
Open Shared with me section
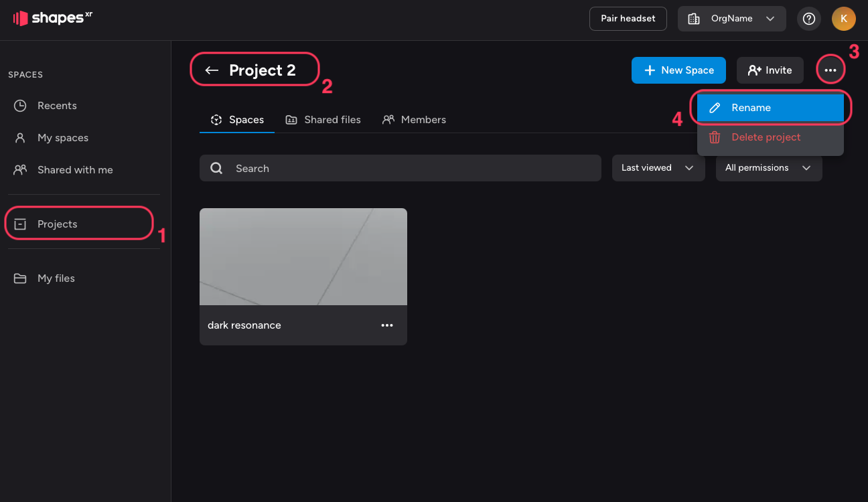(x=74, y=170)
